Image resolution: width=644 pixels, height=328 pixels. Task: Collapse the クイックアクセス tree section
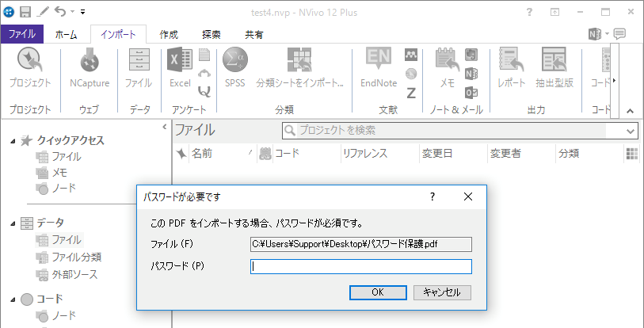click(x=13, y=141)
